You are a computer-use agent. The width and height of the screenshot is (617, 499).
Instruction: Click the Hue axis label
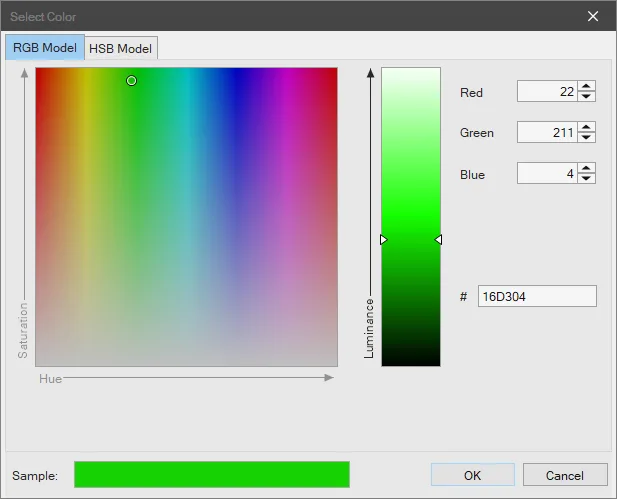click(x=50, y=379)
